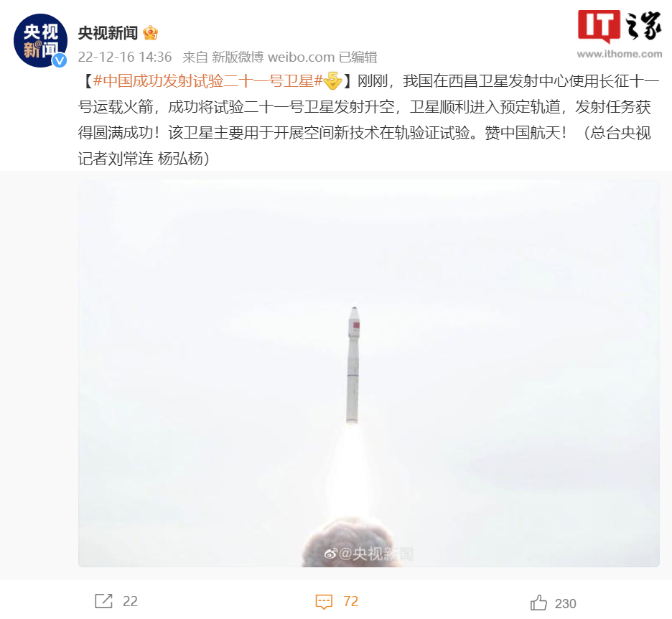Like the post with thumbs-up icon

(x=538, y=602)
